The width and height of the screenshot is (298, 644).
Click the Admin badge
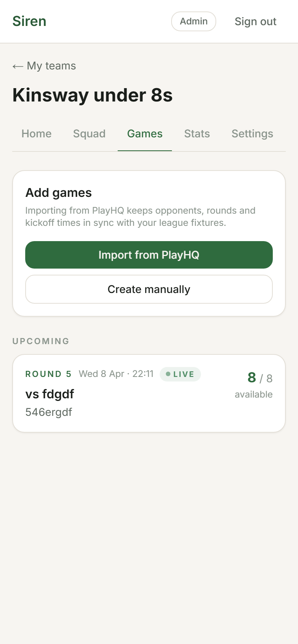pos(194,21)
